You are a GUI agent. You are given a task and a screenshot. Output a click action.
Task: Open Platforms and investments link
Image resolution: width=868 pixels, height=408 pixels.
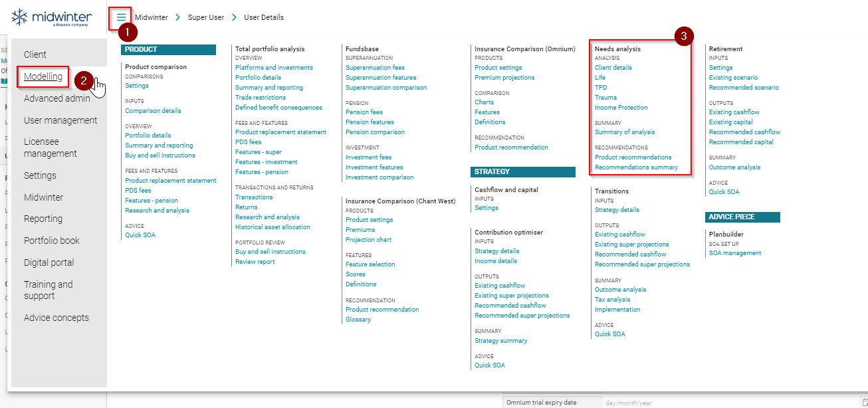click(x=274, y=68)
